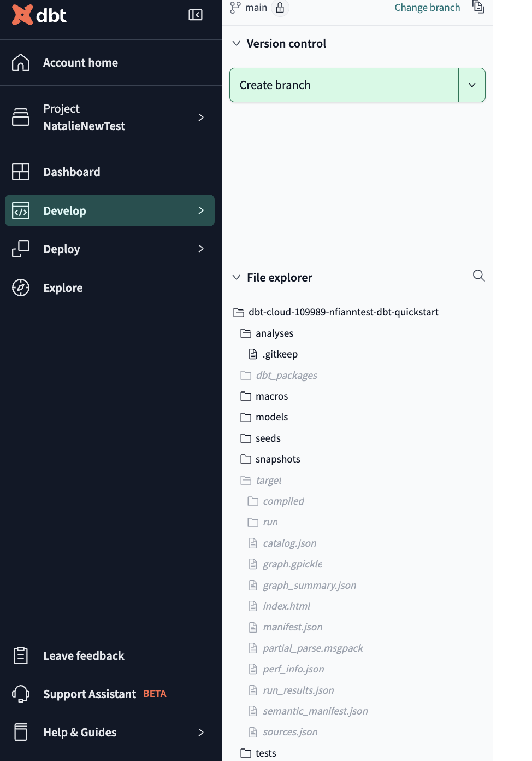Open the Explore section

click(x=63, y=288)
